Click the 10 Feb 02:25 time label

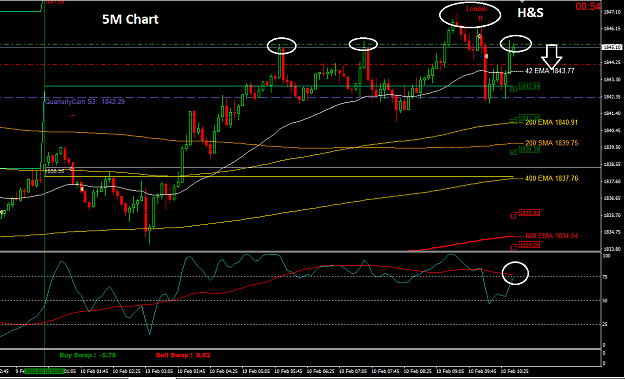(x=128, y=371)
